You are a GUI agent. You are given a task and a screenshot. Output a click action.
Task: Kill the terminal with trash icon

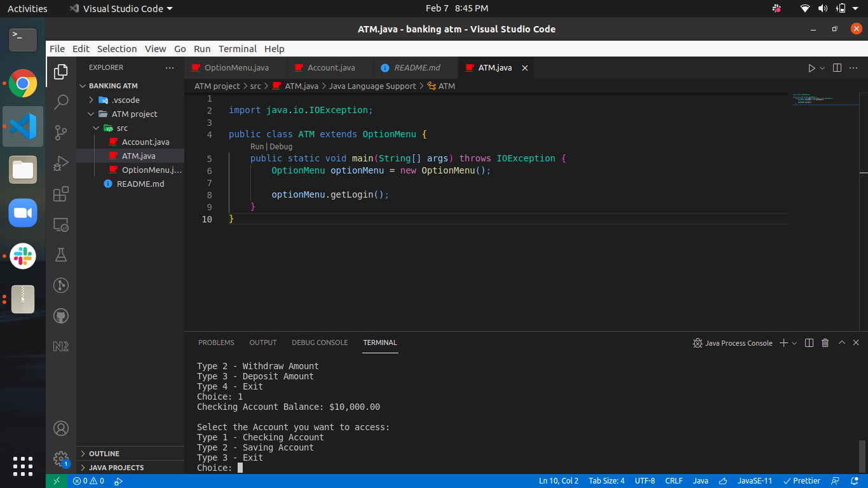(x=825, y=342)
